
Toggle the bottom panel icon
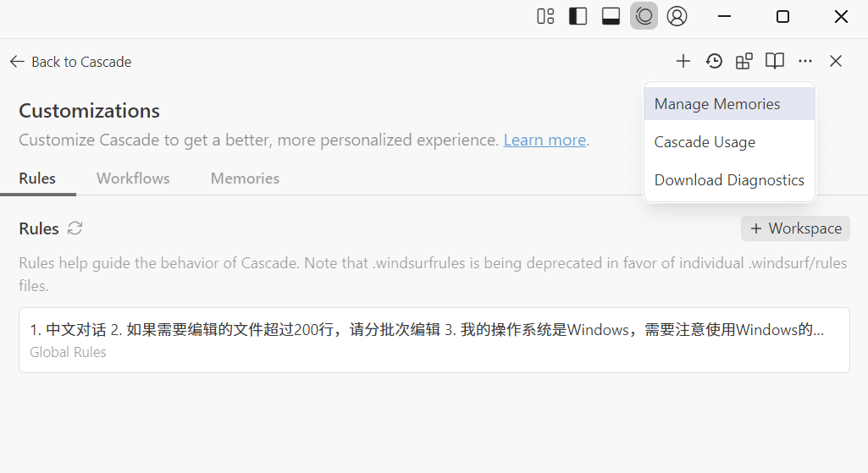pyautogui.click(x=611, y=16)
